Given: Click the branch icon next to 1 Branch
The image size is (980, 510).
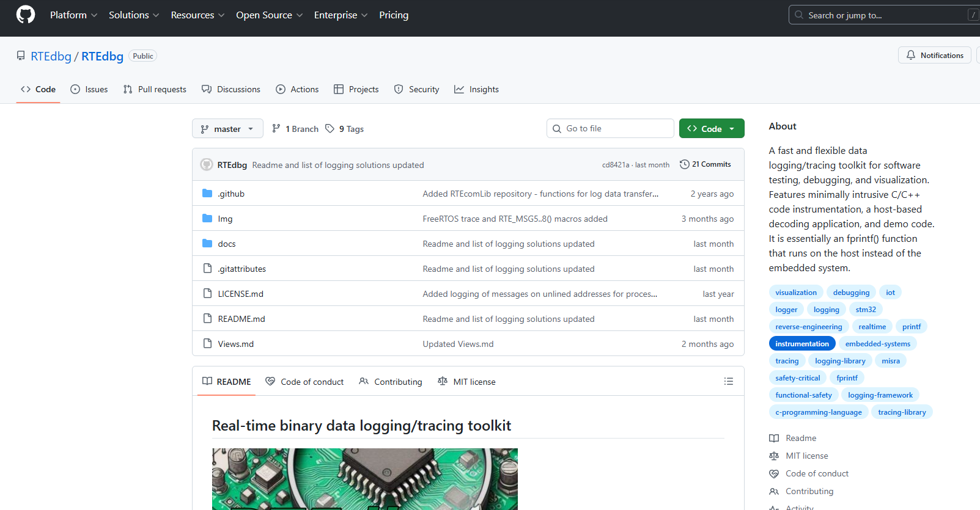Looking at the screenshot, I should tap(276, 128).
